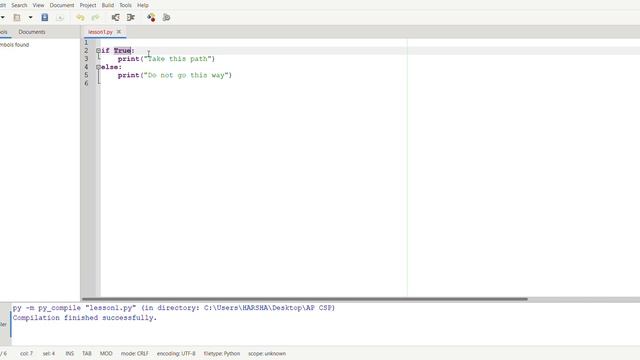Viewport: 640px width, 360px height.
Task: Click "Compilation finished successfully." message
Action: tap(84, 318)
